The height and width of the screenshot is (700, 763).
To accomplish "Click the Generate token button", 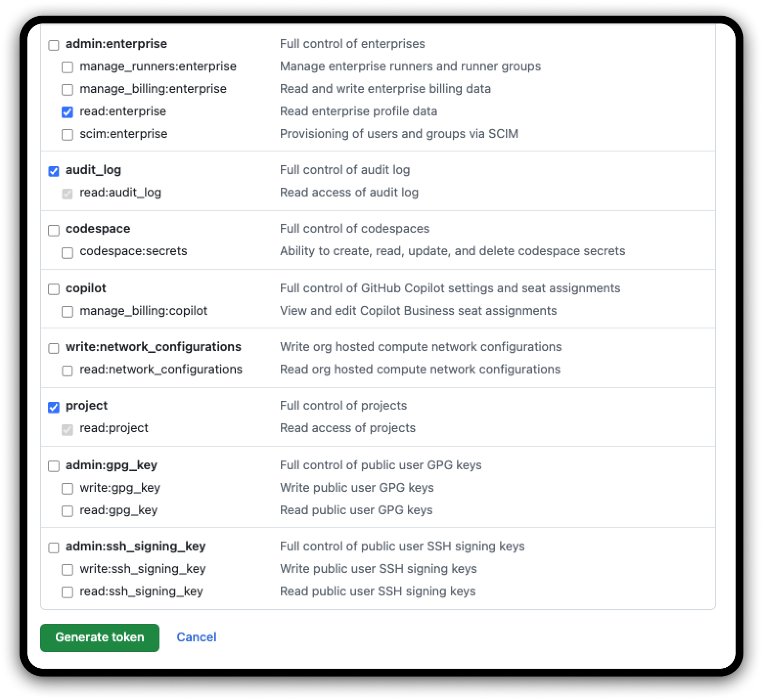I will coord(100,637).
